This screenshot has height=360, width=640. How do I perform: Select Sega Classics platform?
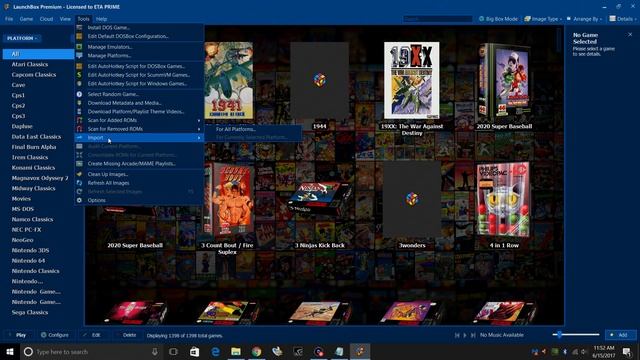click(30, 313)
